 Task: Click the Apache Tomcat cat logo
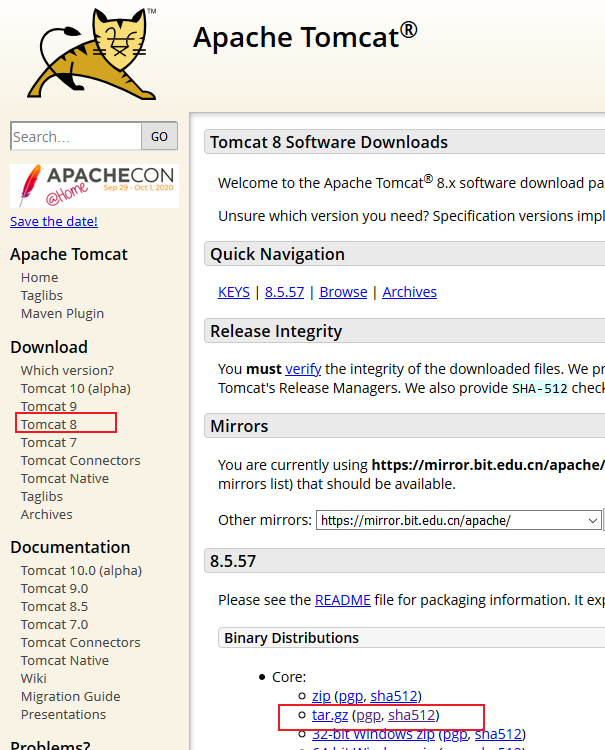coord(92,54)
